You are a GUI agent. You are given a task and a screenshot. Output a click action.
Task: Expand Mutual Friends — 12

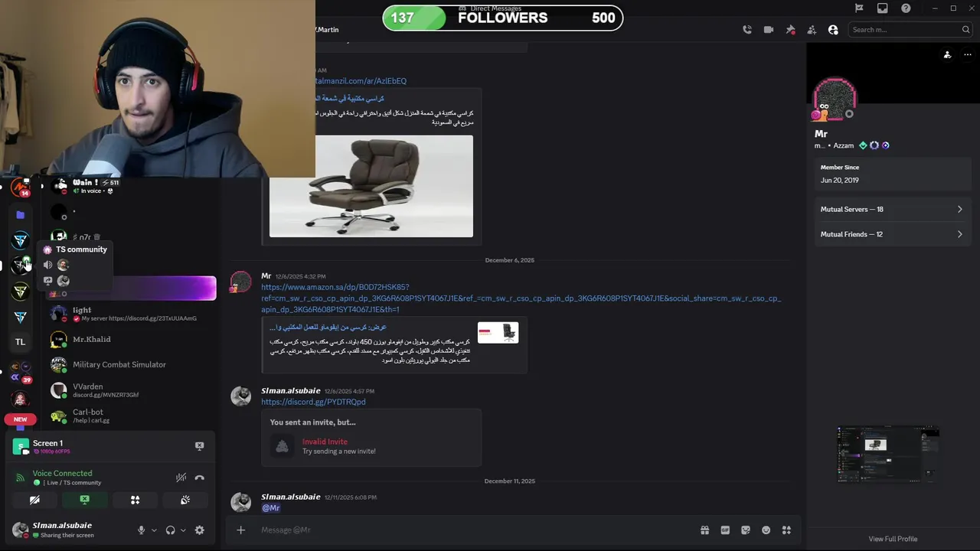pos(891,234)
